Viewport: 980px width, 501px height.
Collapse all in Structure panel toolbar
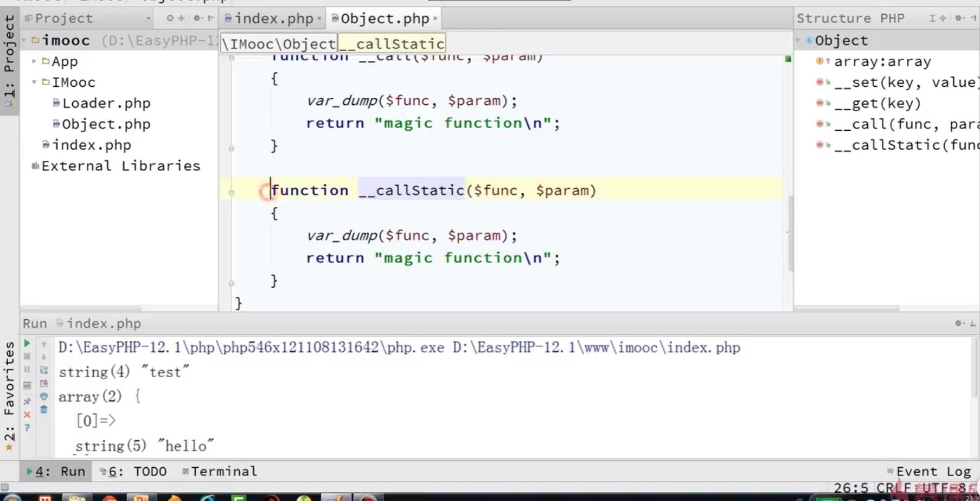click(x=944, y=18)
